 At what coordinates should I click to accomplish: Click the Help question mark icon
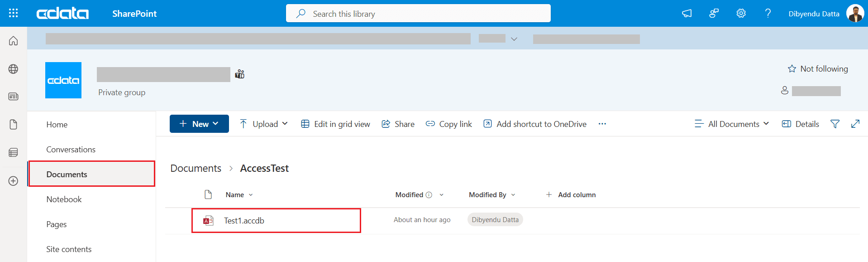[x=768, y=14]
